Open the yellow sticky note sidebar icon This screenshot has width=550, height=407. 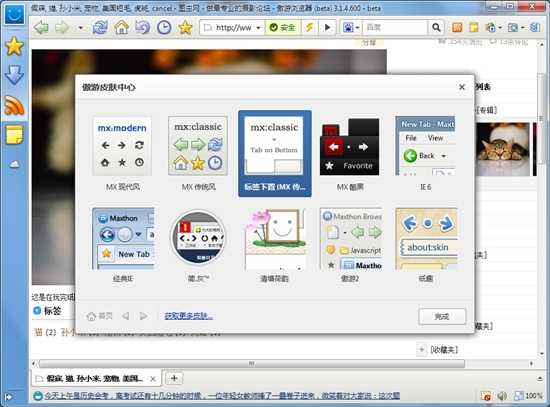point(14,135)
